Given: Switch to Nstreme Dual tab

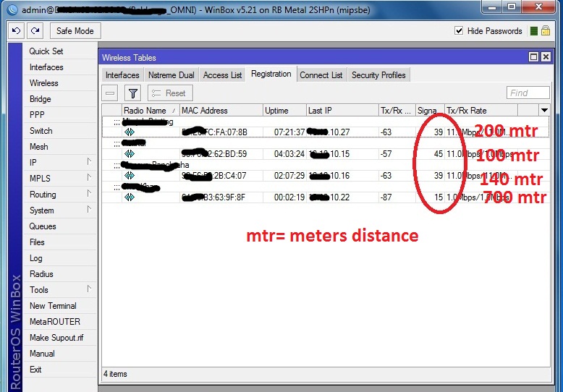Looking at the screenshot, I should pos(172,75).
